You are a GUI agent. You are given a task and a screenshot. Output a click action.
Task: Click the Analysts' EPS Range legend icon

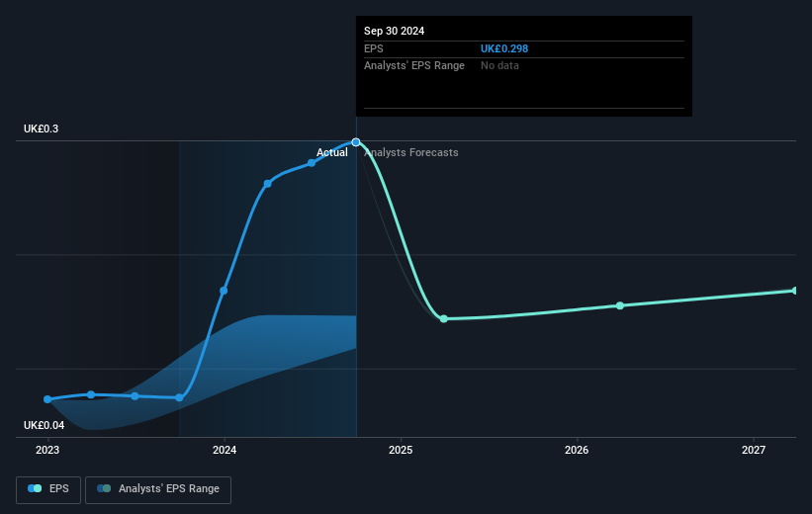[104, 488]
